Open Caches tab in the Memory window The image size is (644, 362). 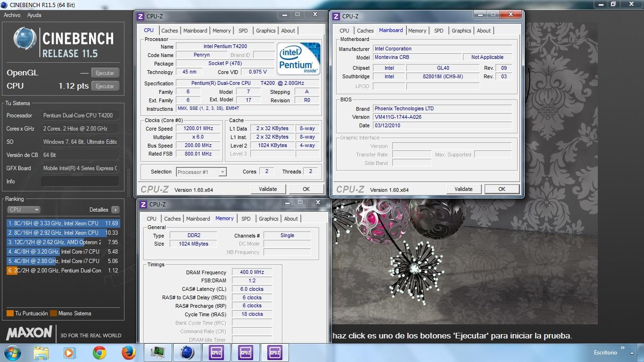coord(173,219)
